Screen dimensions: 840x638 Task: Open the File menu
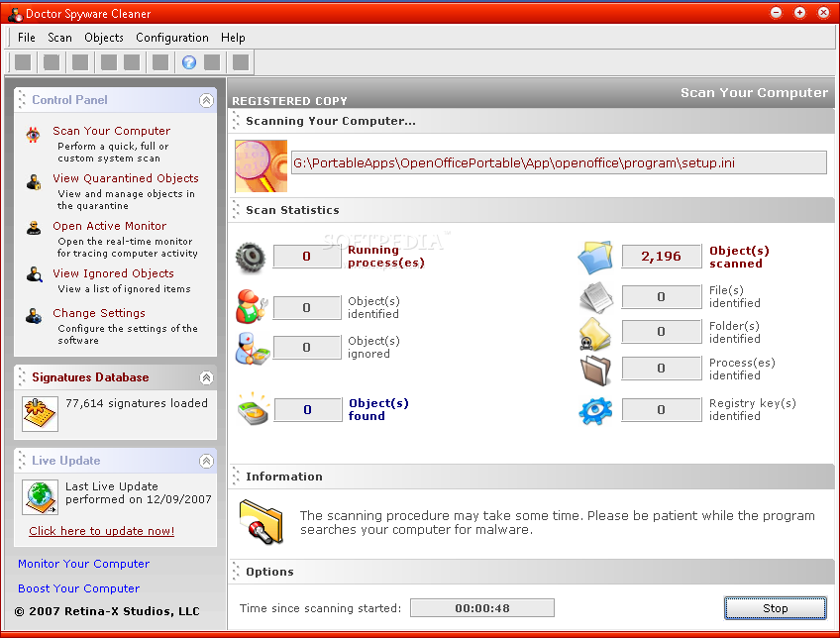coord(26,38)
